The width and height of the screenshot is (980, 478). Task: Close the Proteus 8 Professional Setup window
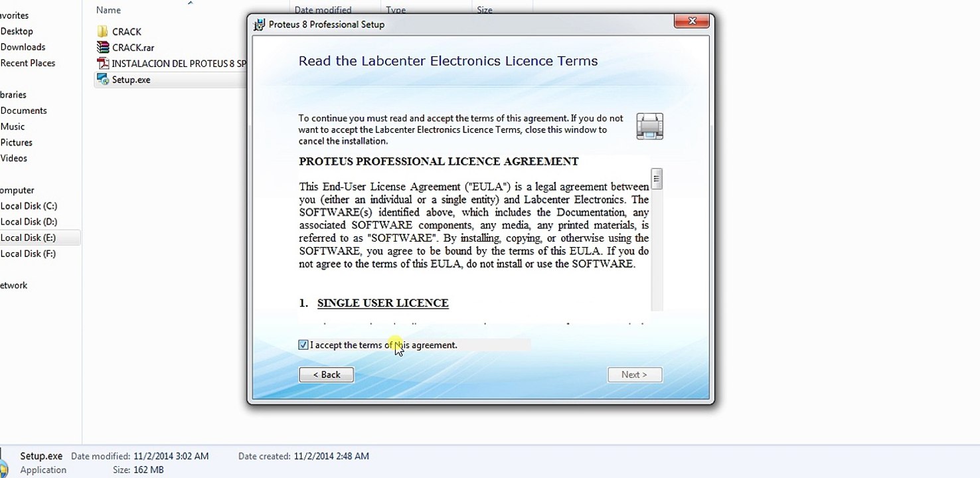[692, 21]
